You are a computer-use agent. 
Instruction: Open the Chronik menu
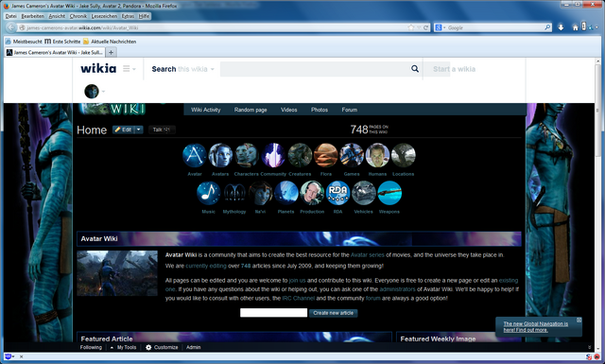[x=78, y=16]
